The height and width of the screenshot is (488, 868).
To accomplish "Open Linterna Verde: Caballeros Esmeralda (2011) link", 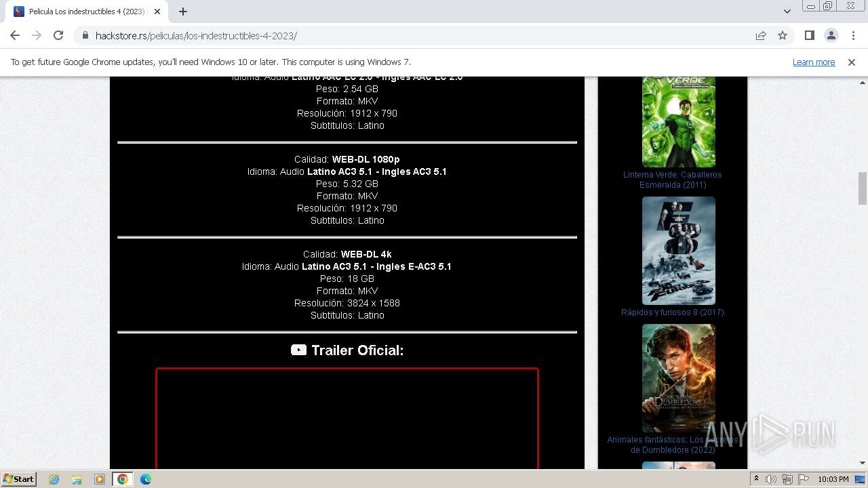I will point(672,180).
